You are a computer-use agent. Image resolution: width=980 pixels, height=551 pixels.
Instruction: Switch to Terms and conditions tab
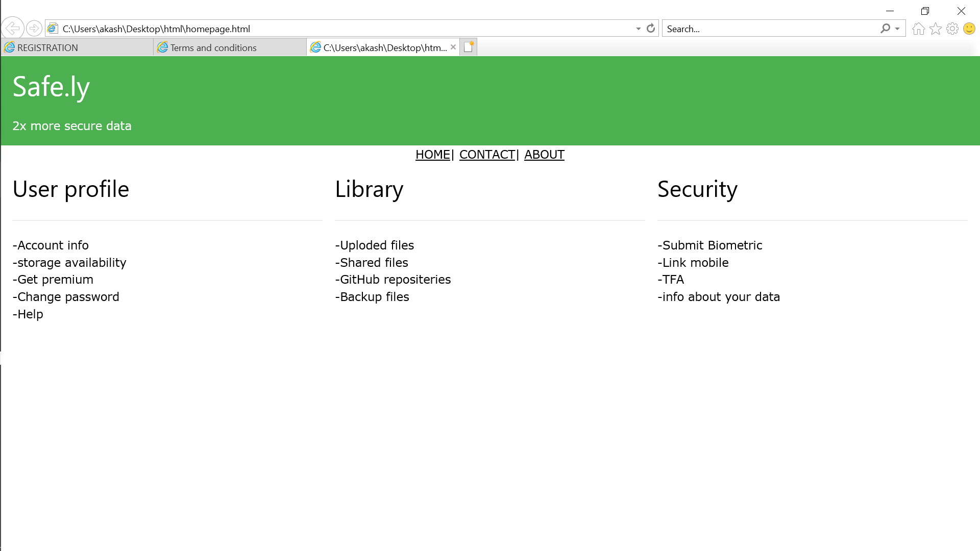click(x=230, y=47)
